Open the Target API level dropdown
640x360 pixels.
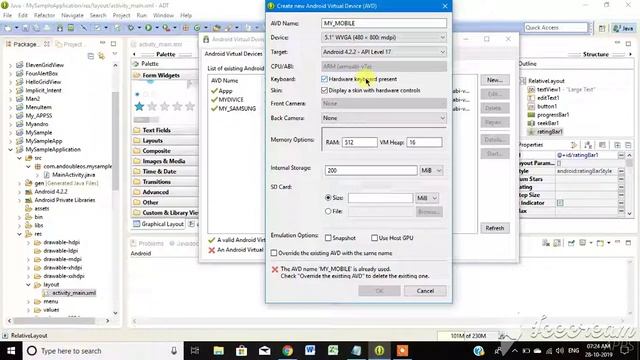pos(384,52)
